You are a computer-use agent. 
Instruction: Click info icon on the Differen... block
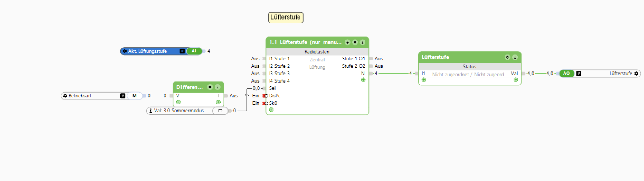[217, 87]
